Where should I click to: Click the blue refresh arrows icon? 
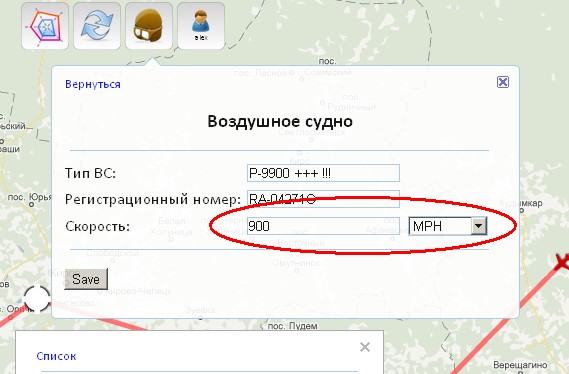tap(97, 26)
